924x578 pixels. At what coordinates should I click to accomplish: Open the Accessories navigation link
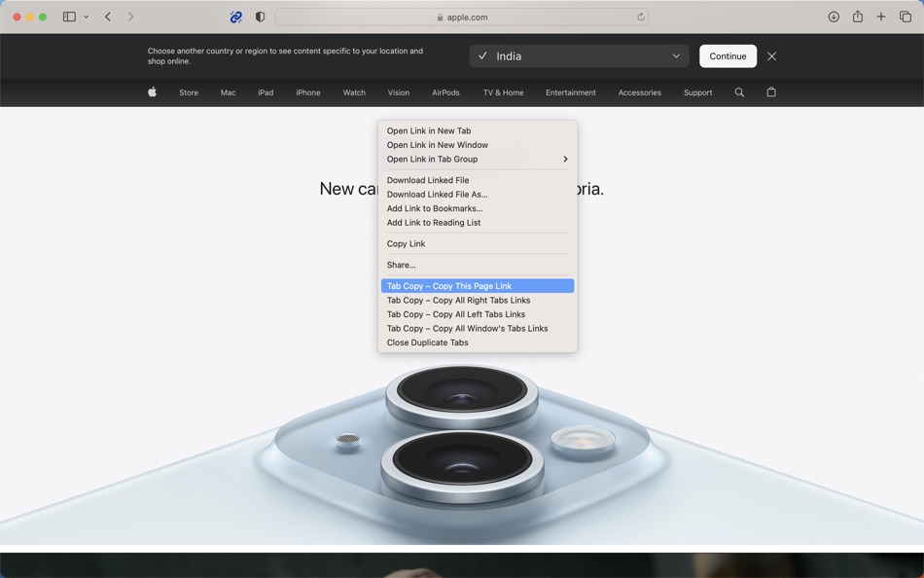[x=639, y=92]
